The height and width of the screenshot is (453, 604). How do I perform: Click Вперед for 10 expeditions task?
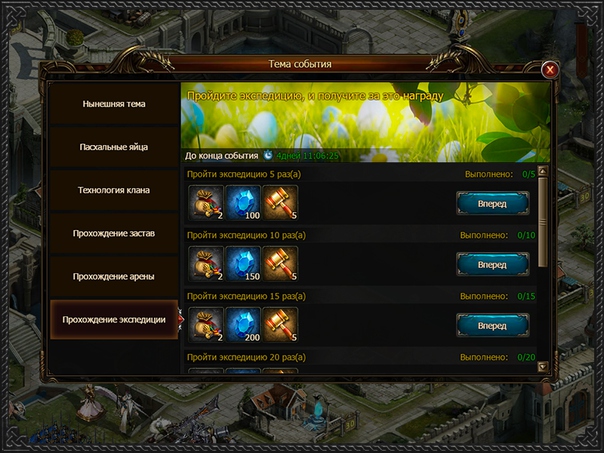493,265
